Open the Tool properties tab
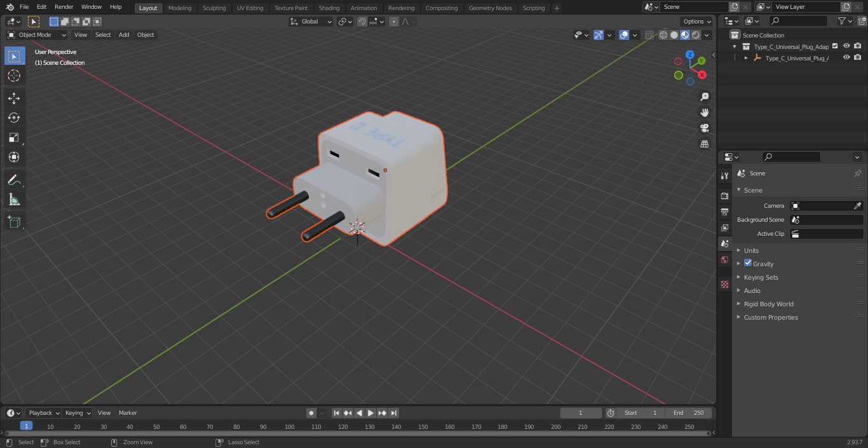The image size is (868, 448). 724,175
